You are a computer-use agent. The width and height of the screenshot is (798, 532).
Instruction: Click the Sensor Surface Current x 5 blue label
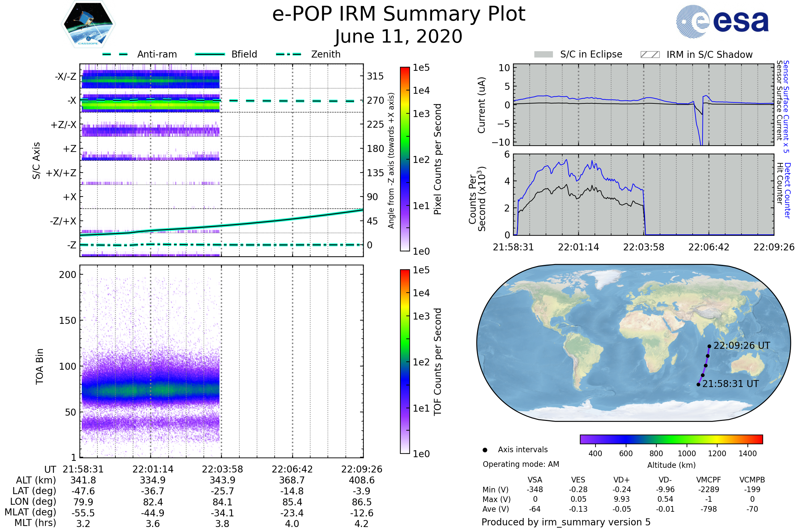click(x=786, y=106)
